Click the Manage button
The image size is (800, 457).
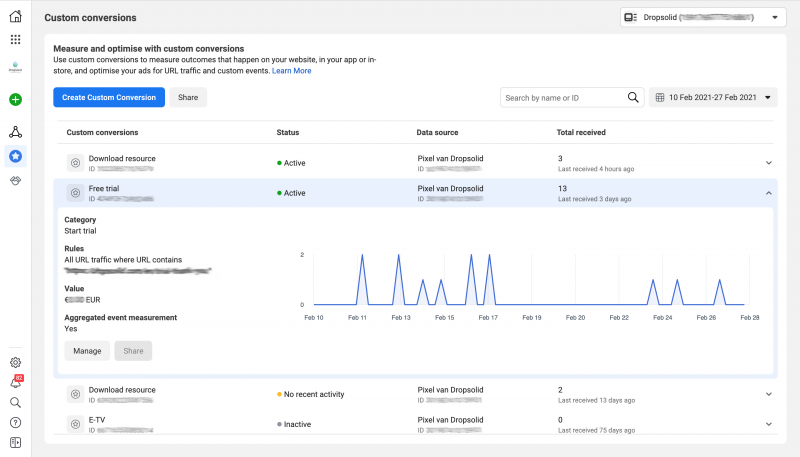click(x=87, y=351)
